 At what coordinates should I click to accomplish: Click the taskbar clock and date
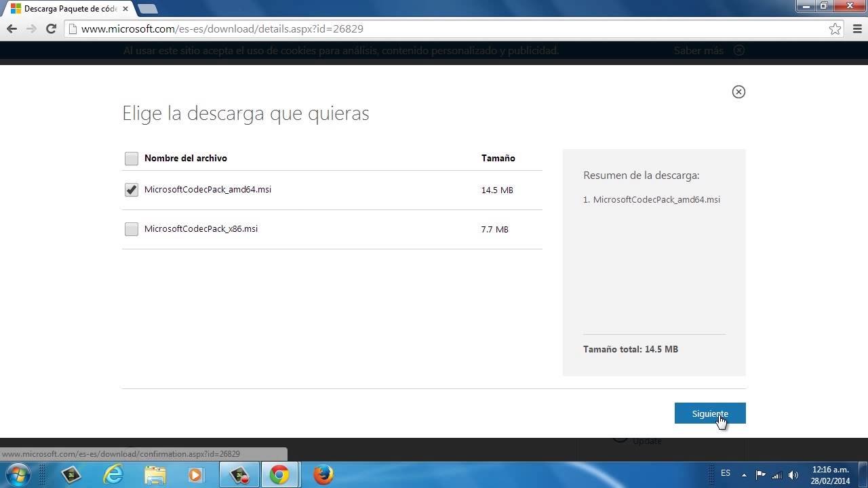[830, 475]
